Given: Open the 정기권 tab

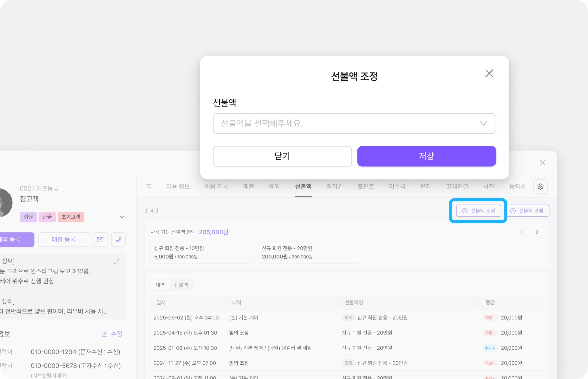Looking at the screenshot, I should 334,187.
